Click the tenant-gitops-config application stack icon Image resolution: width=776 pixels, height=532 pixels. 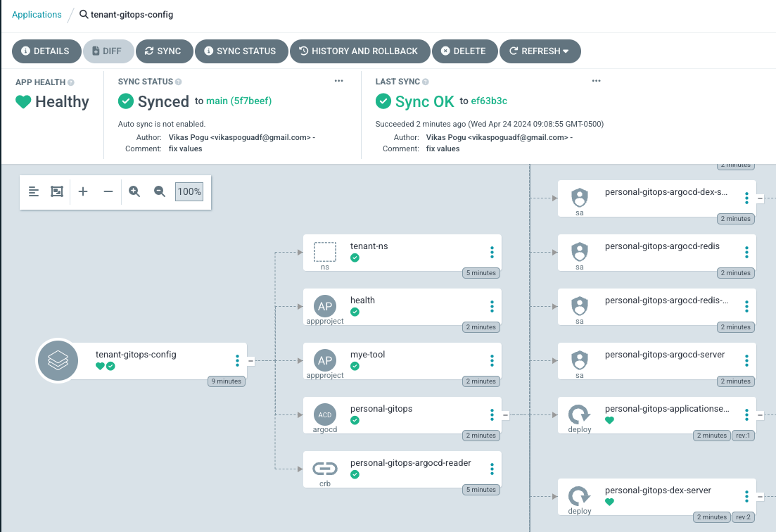tap(58, 361)
